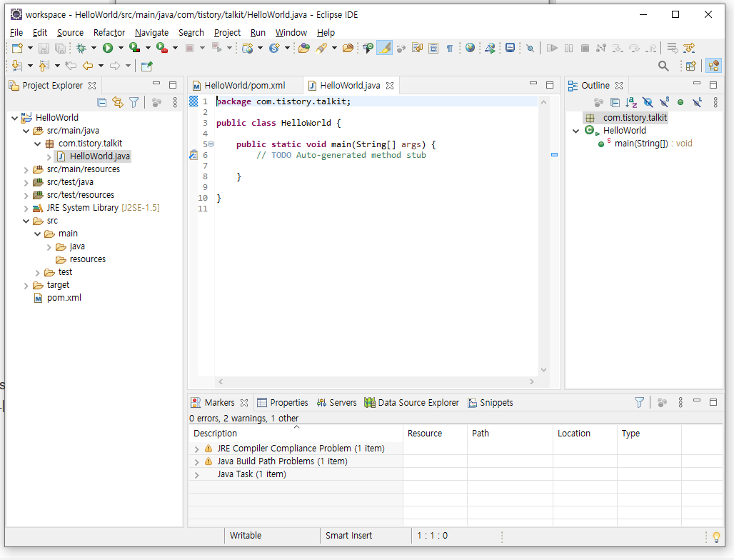Expand the target folder

(26, 286)
